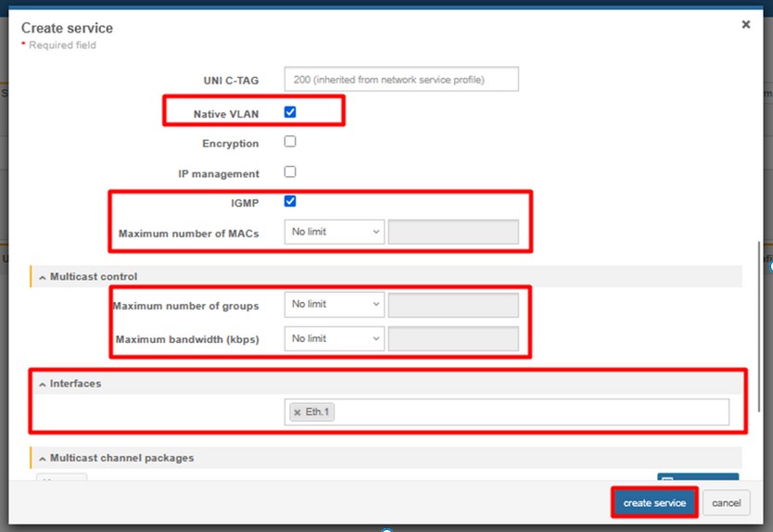Collapse the Interfaces section
The image size is (773, 532).
tap(43, 384)
